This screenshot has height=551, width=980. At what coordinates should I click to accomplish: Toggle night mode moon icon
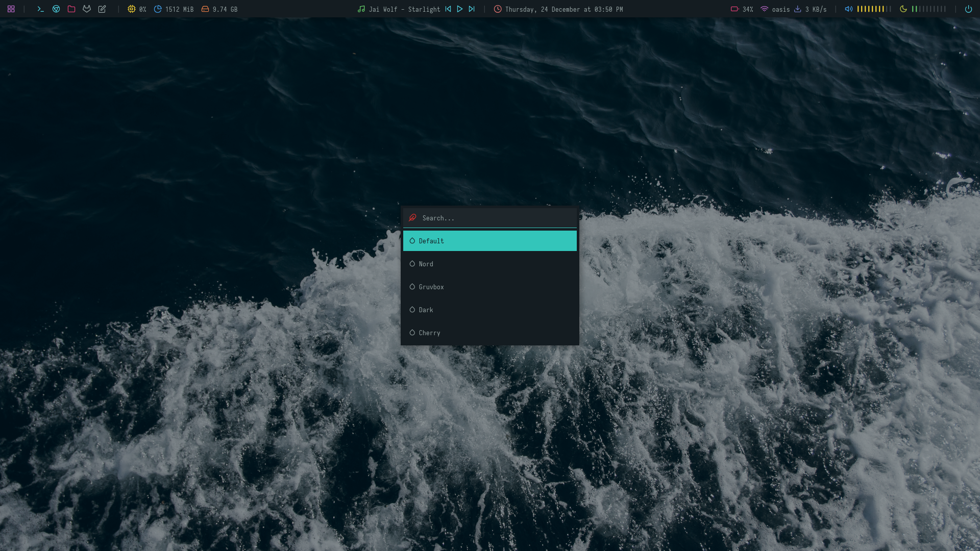click(903, 9)
